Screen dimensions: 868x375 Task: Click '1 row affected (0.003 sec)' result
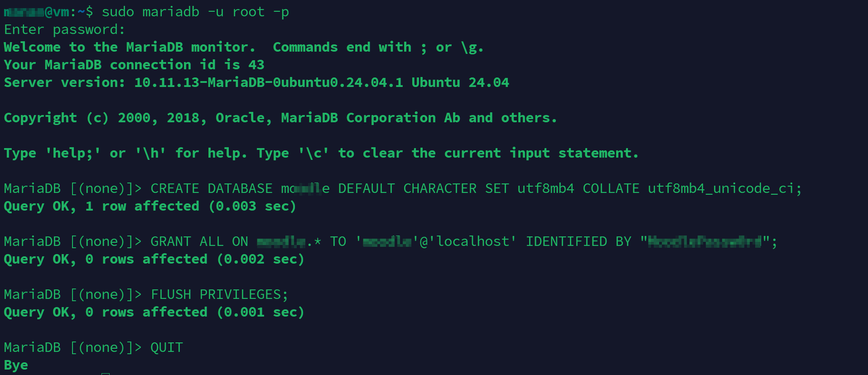190,206
